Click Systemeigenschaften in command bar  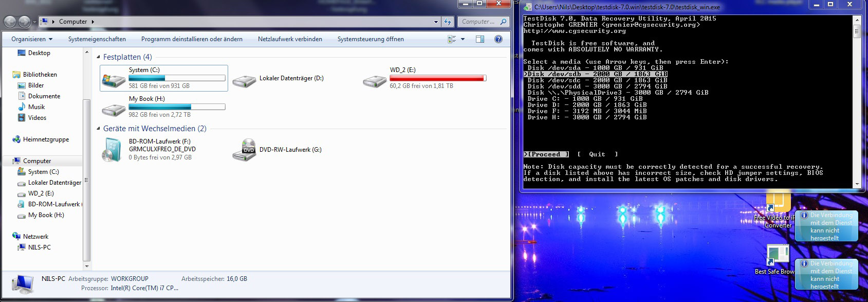(97, 39)
